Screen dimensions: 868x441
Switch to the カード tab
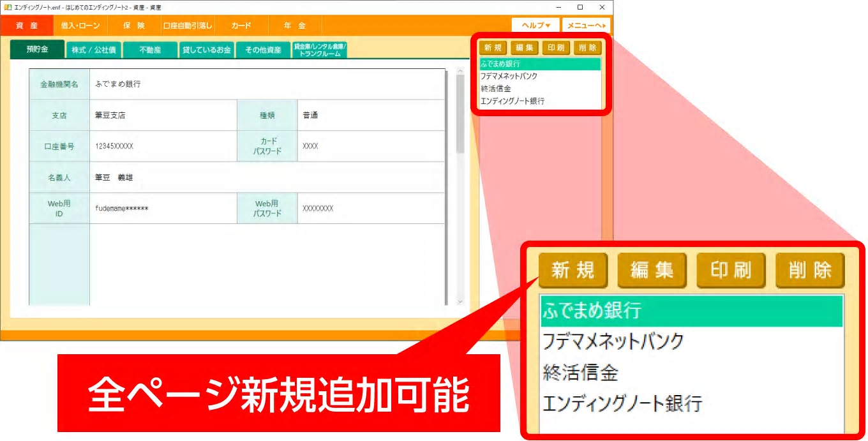pyautogui.click(x=243, y=26)
